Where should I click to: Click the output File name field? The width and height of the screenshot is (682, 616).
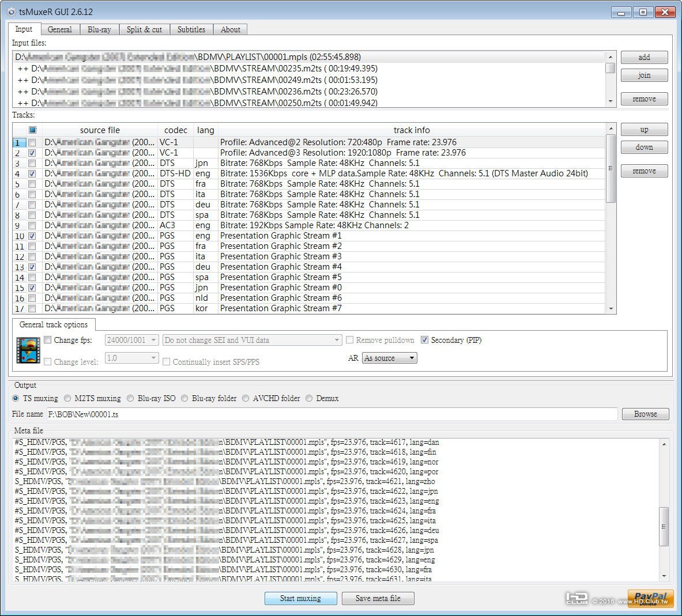click(x=332, y=414)
